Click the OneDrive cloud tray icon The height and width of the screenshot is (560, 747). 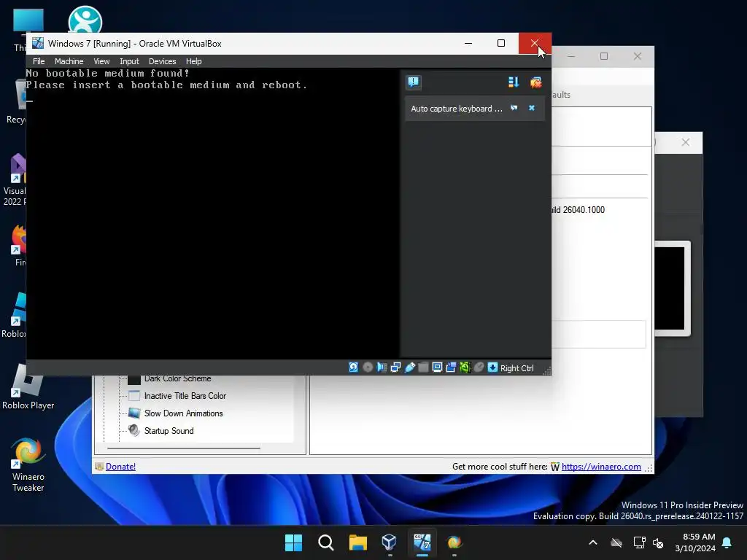(x=616, y=542)
